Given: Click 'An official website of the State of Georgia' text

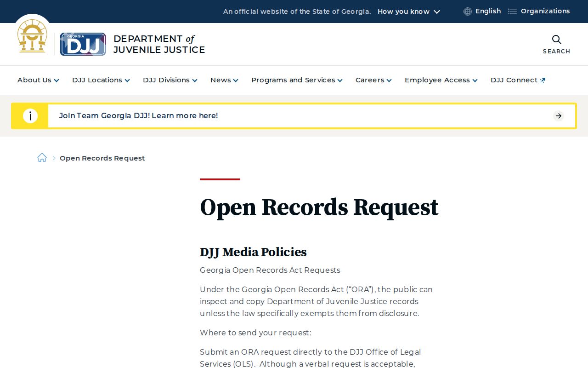Looking at the screenshot, I should [x=297, y=11].
